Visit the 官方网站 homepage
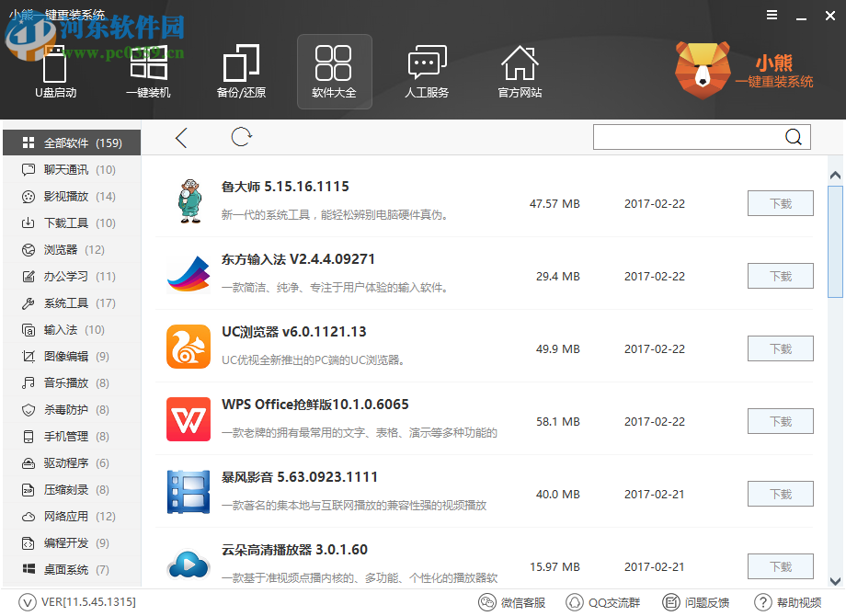The height and width of the screenshot is (616, 846). click(x=520, y=72)
